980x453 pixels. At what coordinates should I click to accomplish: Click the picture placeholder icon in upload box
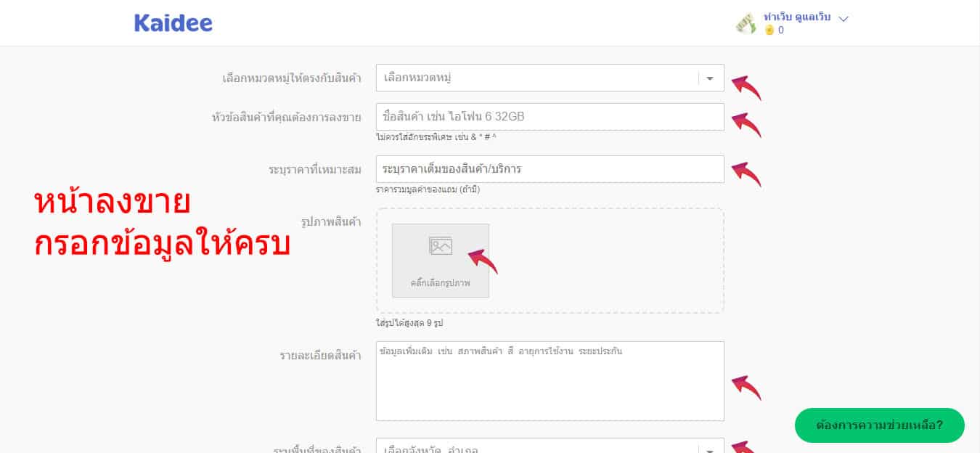coord(440,247)
